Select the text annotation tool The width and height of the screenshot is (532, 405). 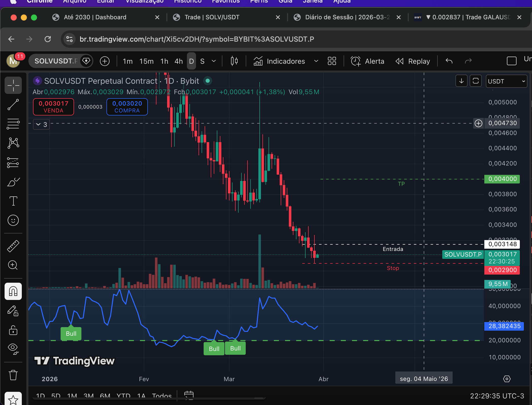(13, 201)
